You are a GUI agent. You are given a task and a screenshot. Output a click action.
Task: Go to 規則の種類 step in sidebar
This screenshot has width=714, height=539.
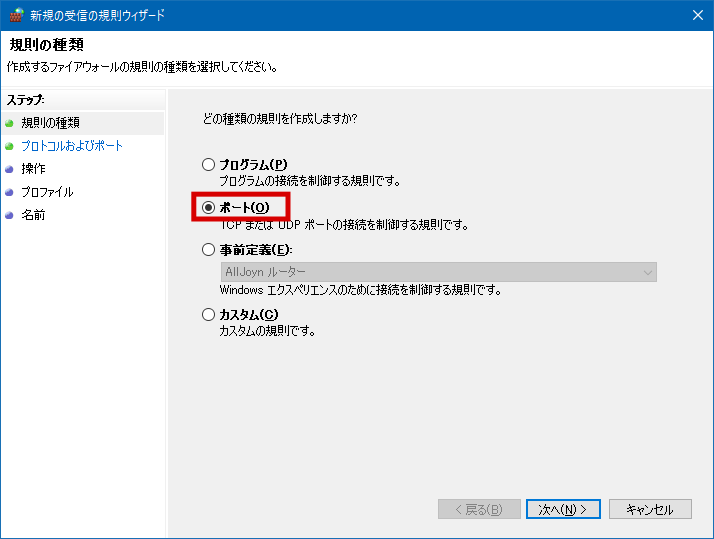(50, 123)
